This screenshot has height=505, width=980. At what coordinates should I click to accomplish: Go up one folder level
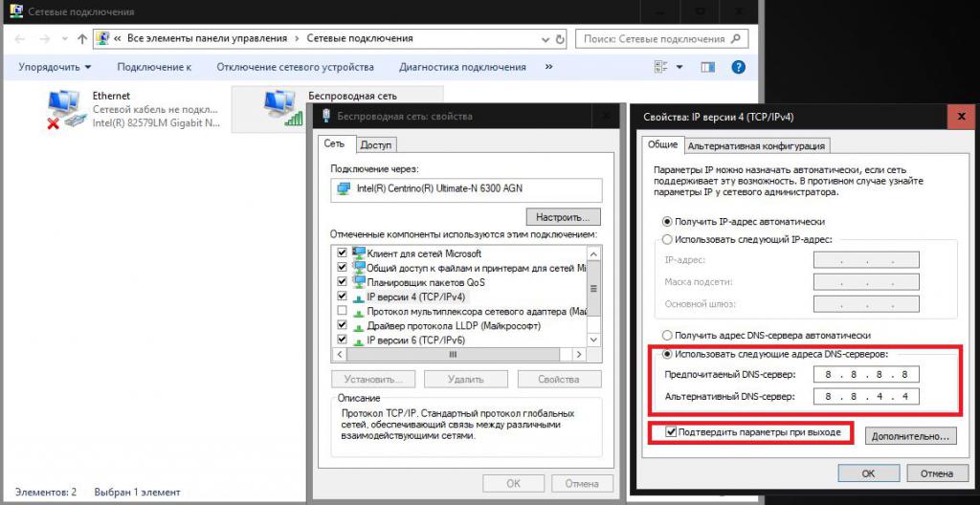coord(82,39)
